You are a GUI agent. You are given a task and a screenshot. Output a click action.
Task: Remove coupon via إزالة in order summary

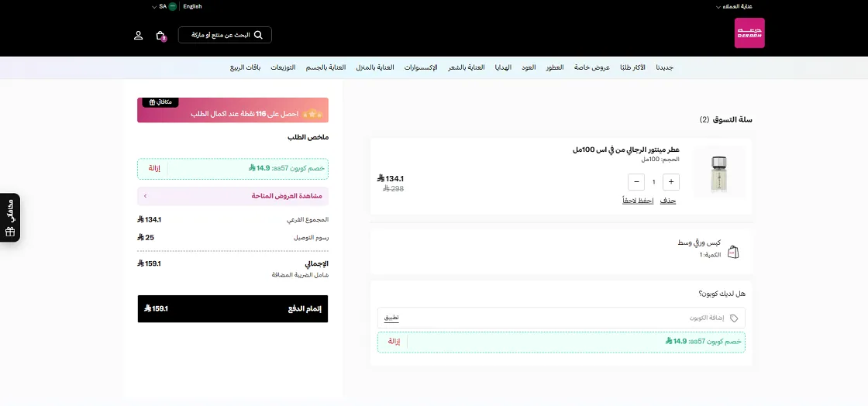(154, 168)
